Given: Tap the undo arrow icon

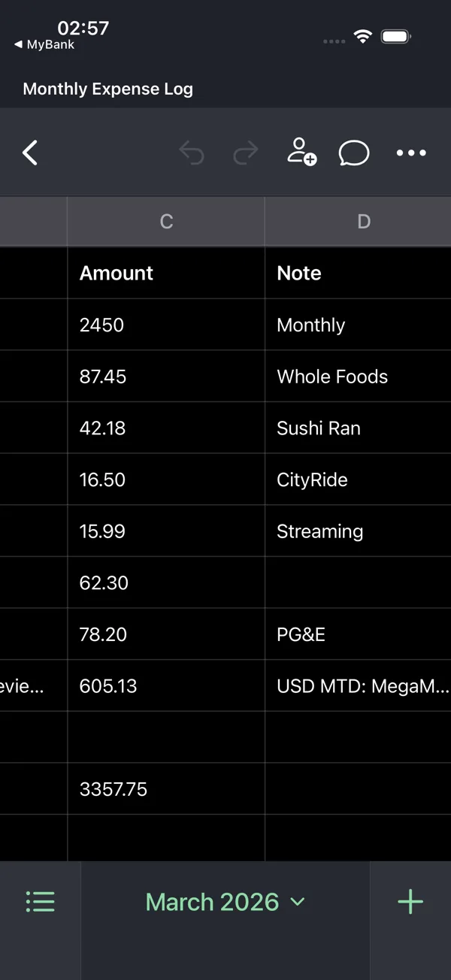Looking at the screenshot, I should [x=192, y=153].
